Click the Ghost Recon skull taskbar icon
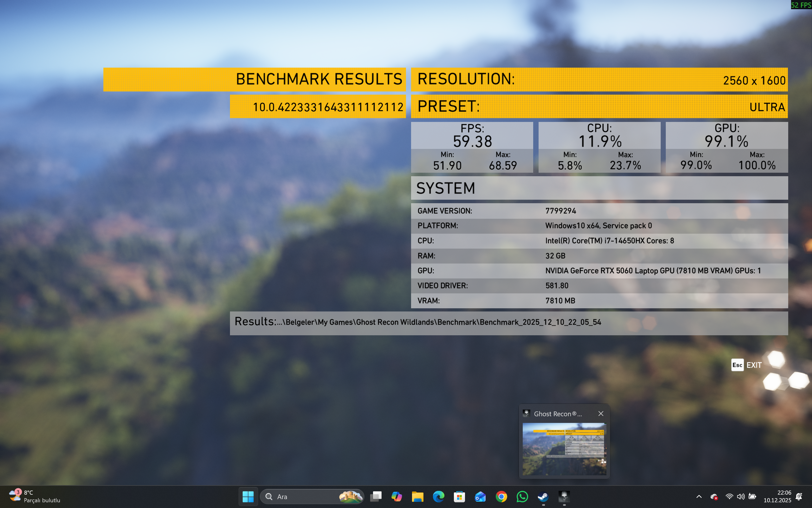 pyautogui.click(x=564, y=496)
